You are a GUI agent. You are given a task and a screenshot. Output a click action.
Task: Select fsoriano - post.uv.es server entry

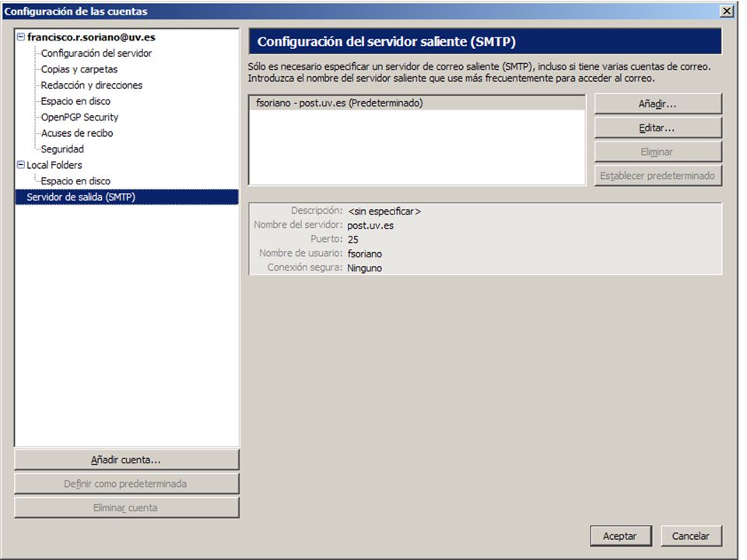click(x=417, y=103)
